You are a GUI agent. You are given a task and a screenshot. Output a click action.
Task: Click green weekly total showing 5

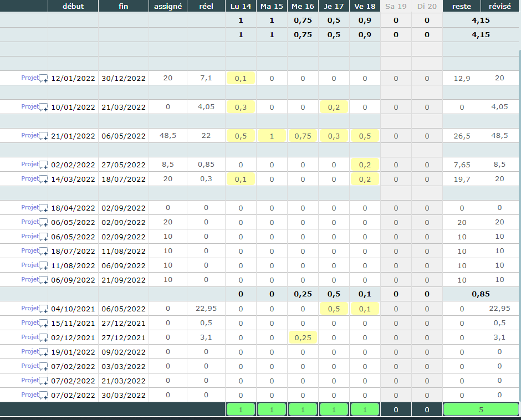click(481, 409)
